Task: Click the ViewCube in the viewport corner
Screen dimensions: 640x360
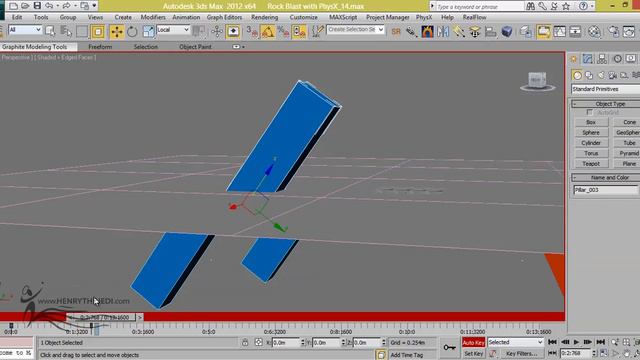Action: (537, 80)
